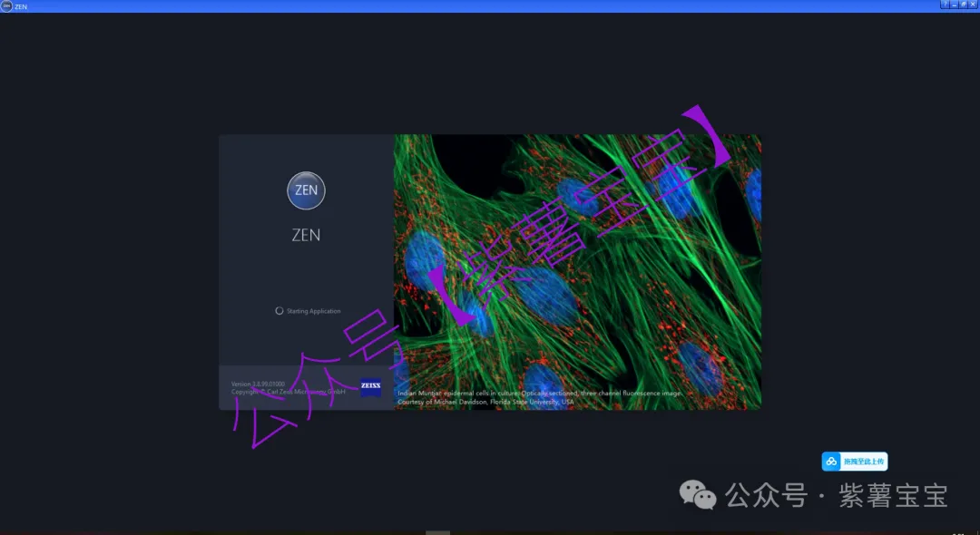Click the large ZEN title on splash
This screenshot has width=980, height=535.
pyautogui.click(x=306, y=235)
